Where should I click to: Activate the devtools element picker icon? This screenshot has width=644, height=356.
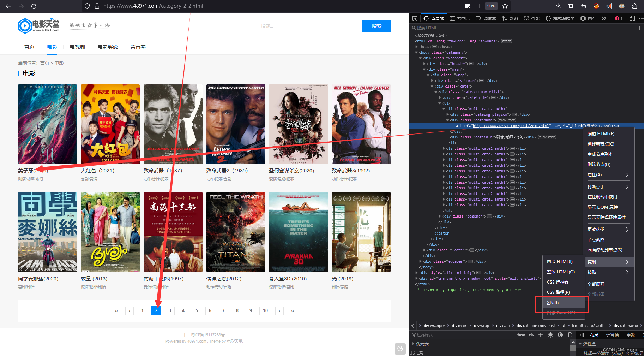coord(415,18)
